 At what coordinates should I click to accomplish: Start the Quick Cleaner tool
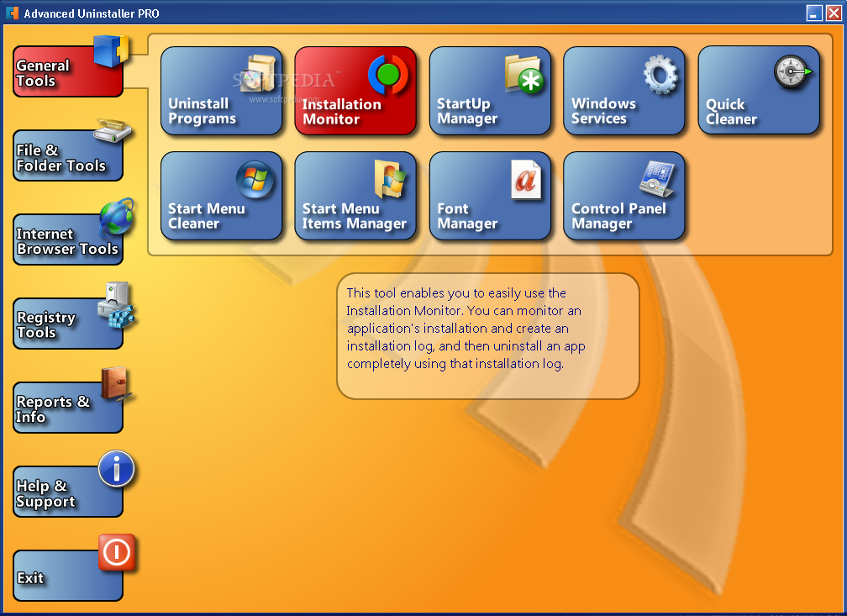pos(759,90)
